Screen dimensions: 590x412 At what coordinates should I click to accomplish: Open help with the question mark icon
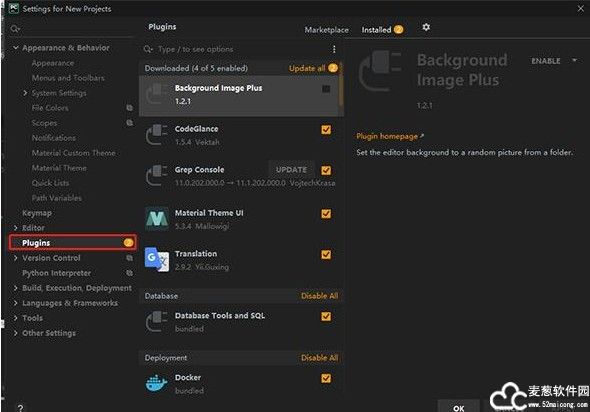(x=20, y=407)
